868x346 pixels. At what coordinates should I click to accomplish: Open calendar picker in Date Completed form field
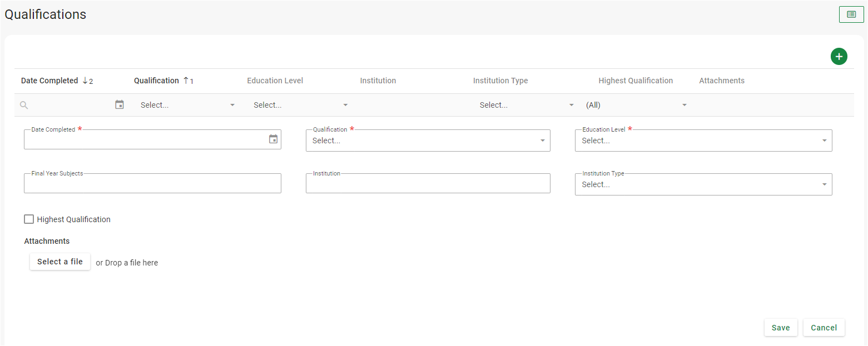click(x=273, y=139)
